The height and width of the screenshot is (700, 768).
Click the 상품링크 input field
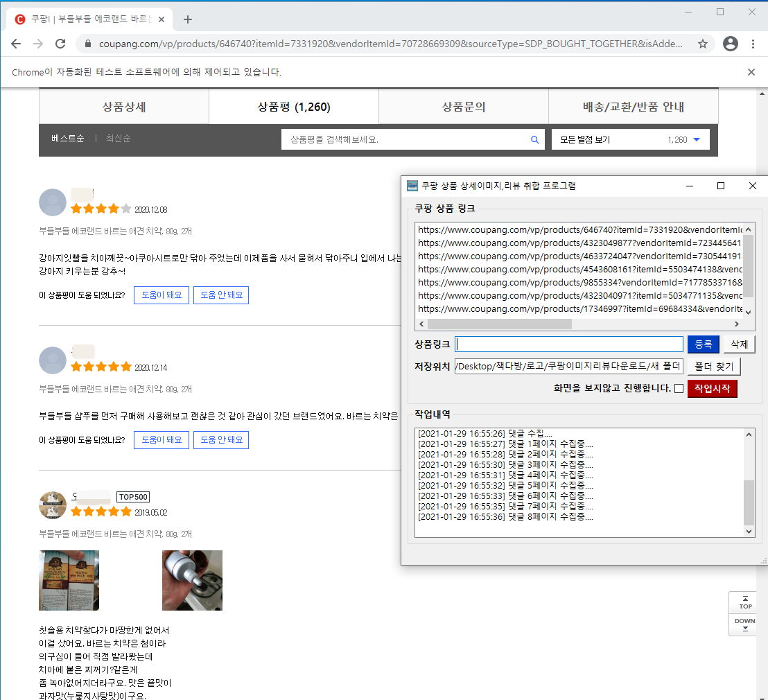pos(568,344)
